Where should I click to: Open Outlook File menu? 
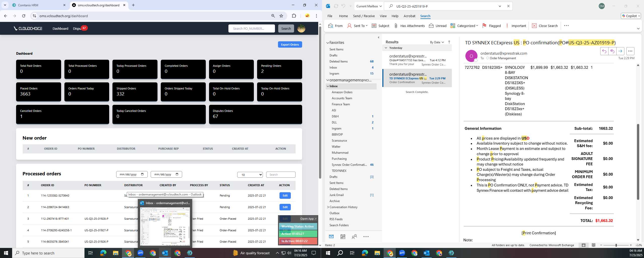coord(330,16)
